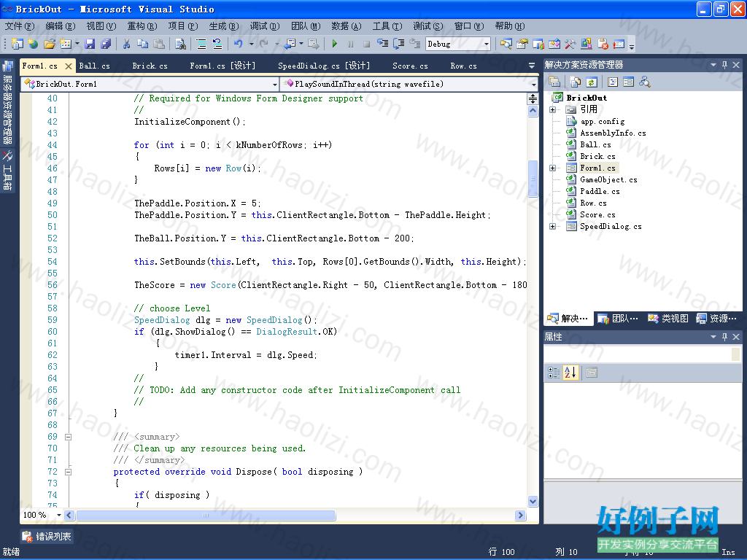Open the 服务器资源管理器 side tab
Image resolution: width=747 pixels, height=560 pixels.
coord(7,104)
